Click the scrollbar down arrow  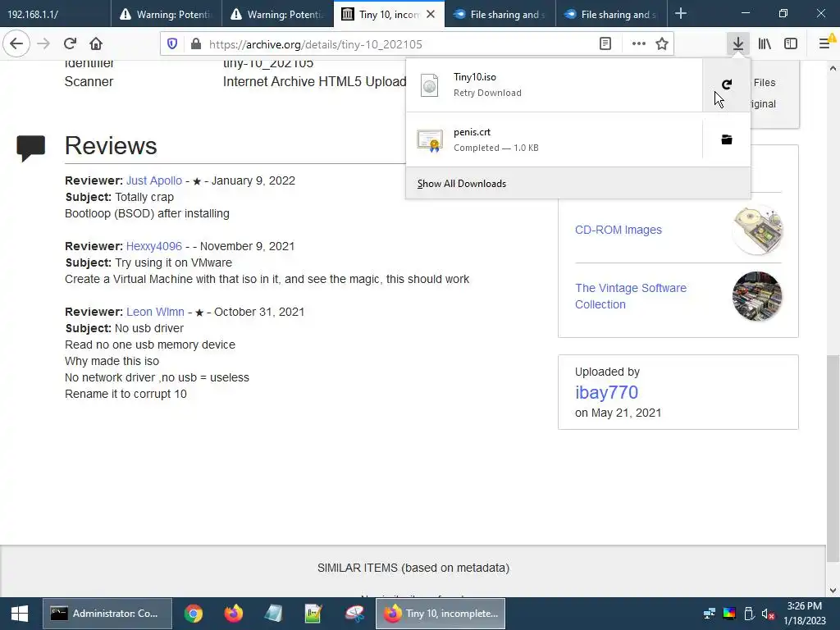click(x=833, y=591)
